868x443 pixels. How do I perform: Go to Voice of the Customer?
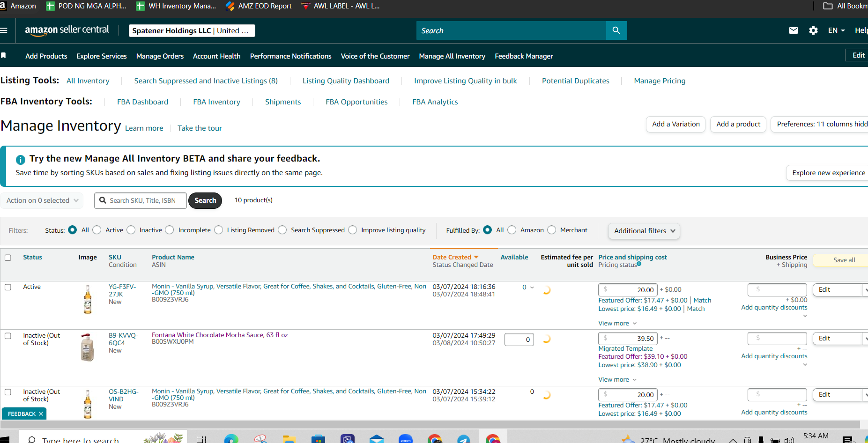[x=375, y=56]
